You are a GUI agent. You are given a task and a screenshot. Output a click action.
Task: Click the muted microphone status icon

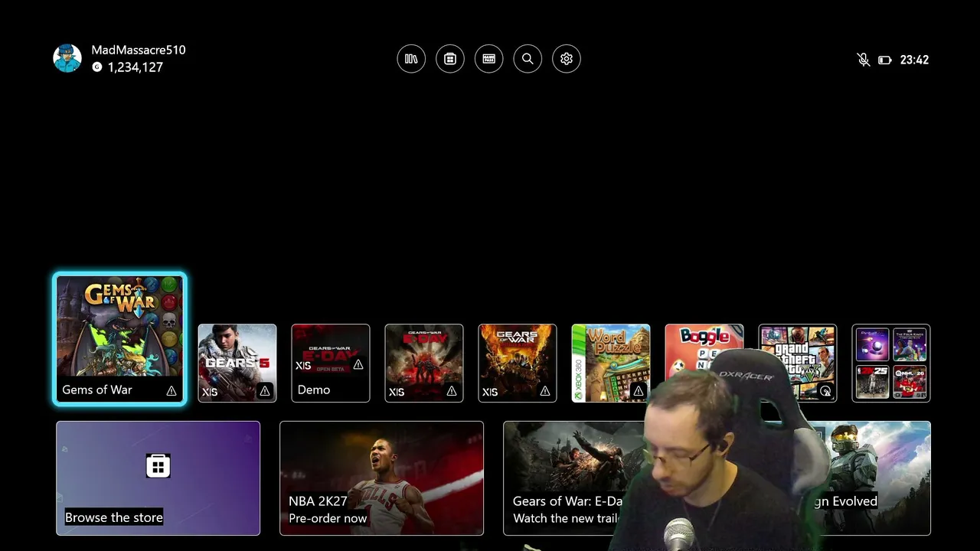click(864, 60)
